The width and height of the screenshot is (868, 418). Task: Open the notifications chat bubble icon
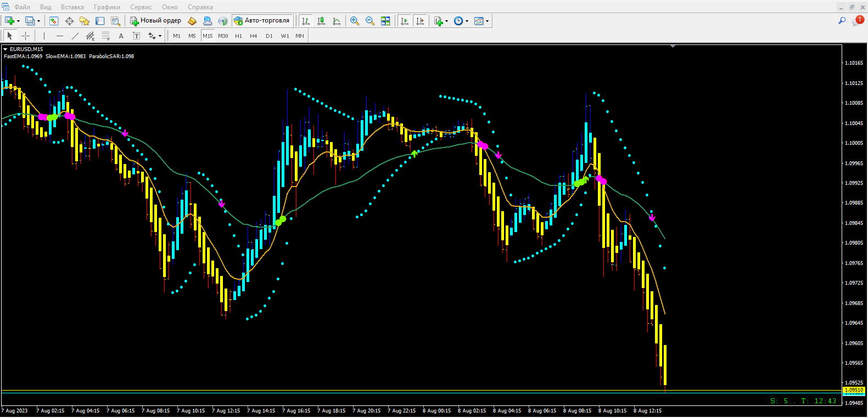coord(857,21)
